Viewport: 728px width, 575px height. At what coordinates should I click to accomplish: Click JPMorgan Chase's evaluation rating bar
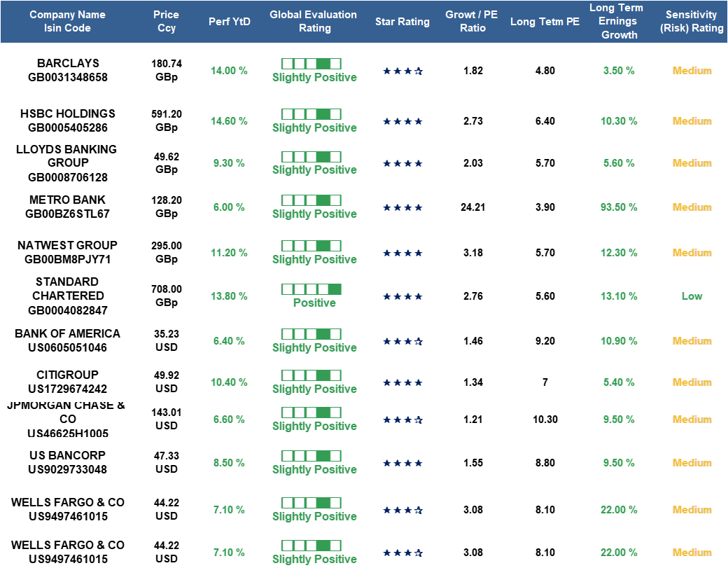click(x=311, y=413)
